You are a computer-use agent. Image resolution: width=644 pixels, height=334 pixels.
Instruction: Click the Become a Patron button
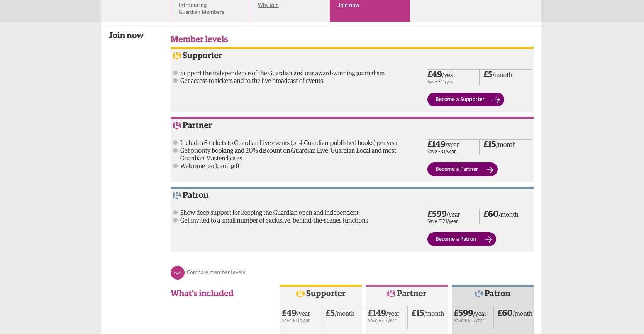[x=461, y=239]
